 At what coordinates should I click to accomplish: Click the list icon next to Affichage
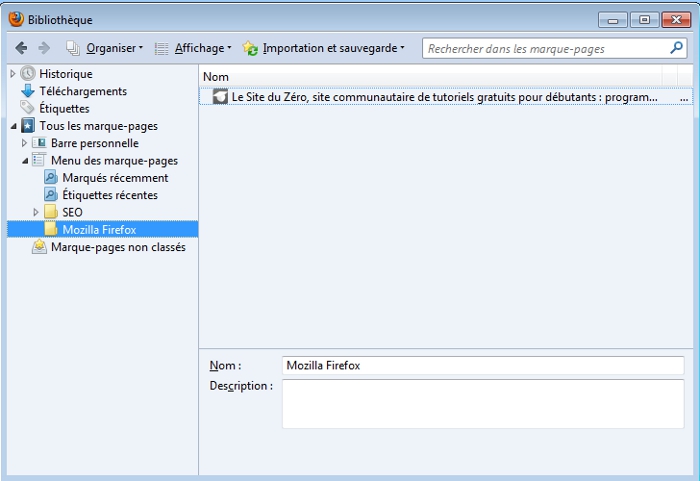point(161,48)
